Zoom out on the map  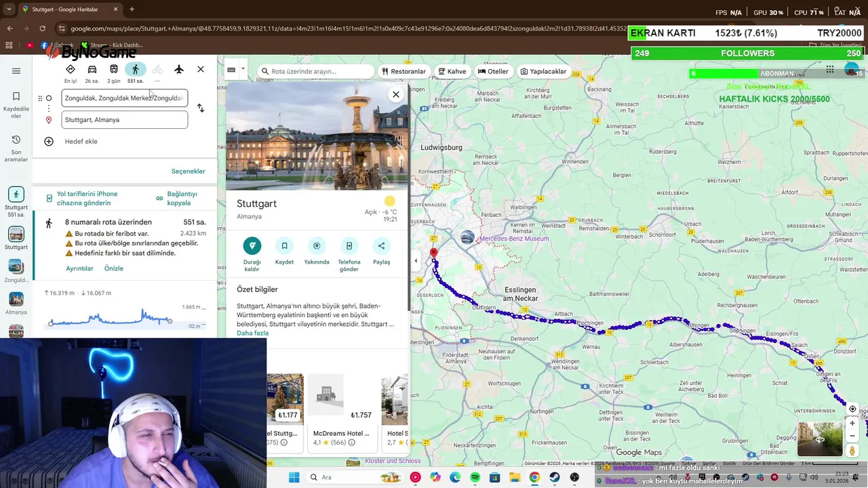click(x=852, y=436)
